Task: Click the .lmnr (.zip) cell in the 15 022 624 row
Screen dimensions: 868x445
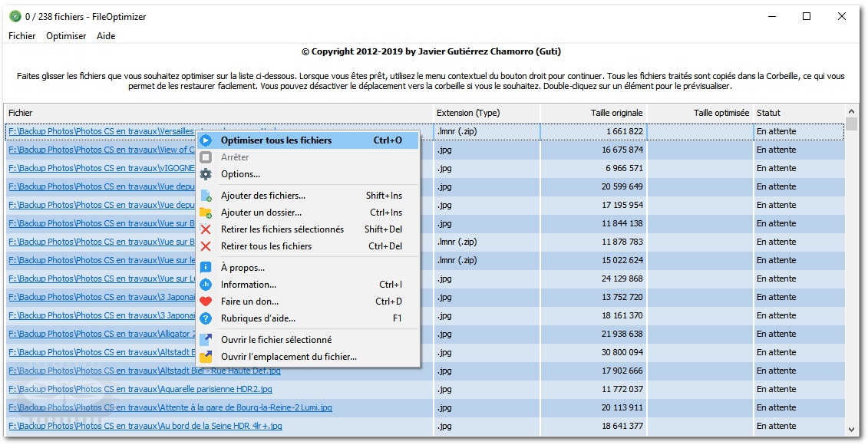Action: pos(487,260)
